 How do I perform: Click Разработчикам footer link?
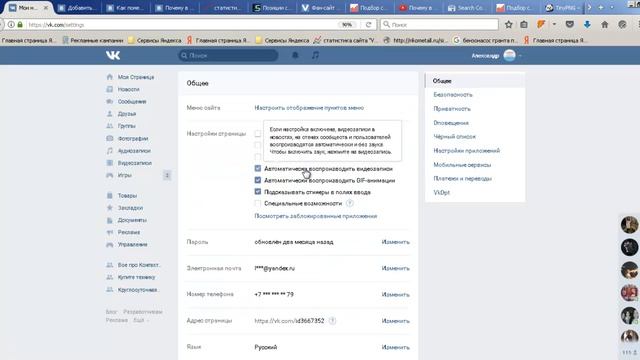click(x=142, y=312)
